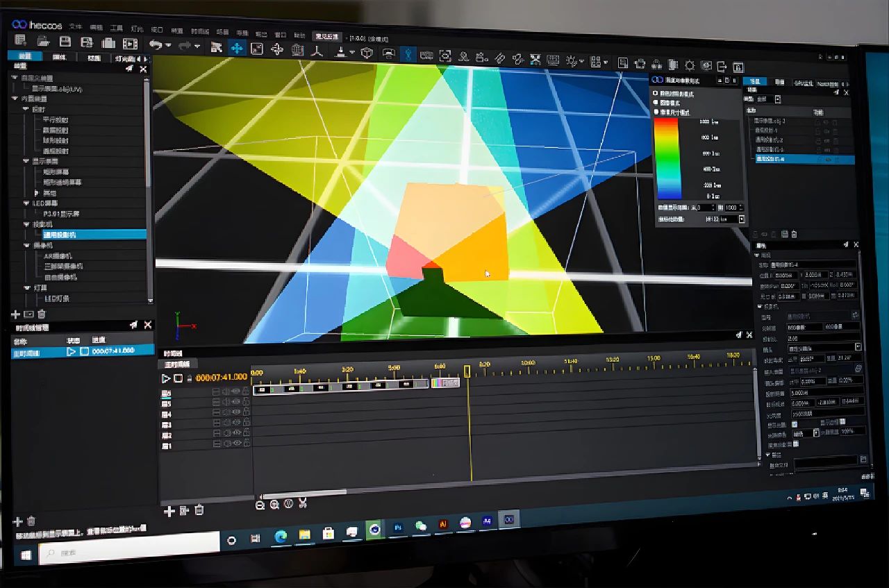Select first radio option in color legend
Viewport: 889px width, 588px height.
[655, 92]
